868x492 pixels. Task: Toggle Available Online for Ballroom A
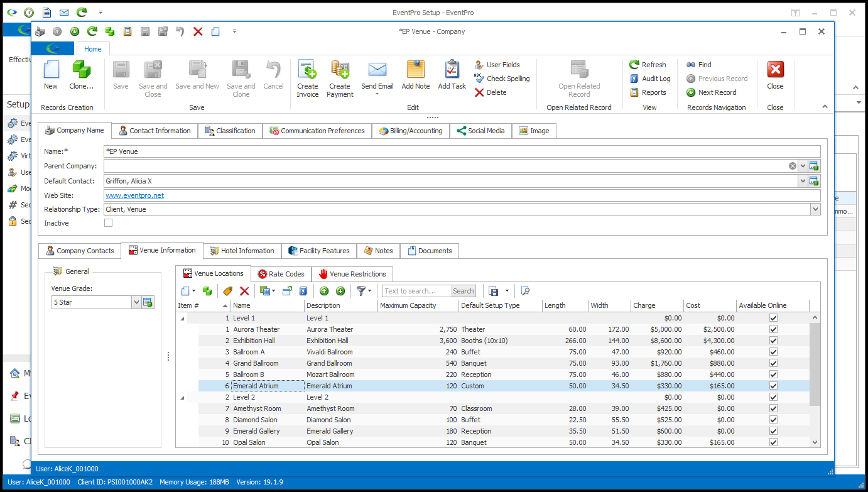coord(773,352)
